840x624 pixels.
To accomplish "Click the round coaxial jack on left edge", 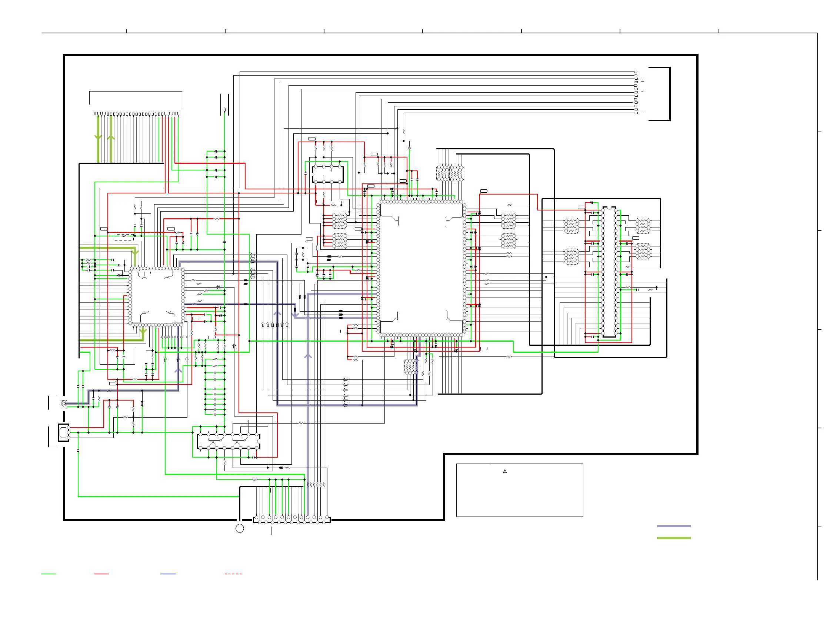I will [64, 404].
